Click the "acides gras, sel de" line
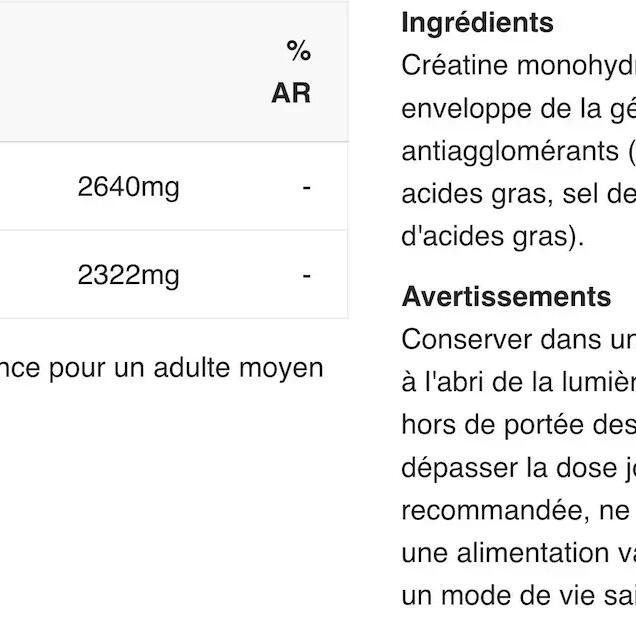 click(518, 197)
